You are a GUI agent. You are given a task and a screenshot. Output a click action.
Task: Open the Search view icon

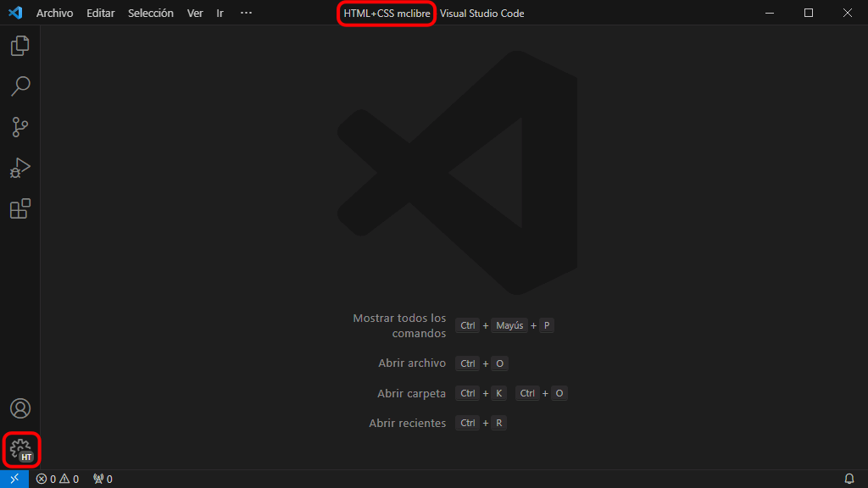(20, 86)
